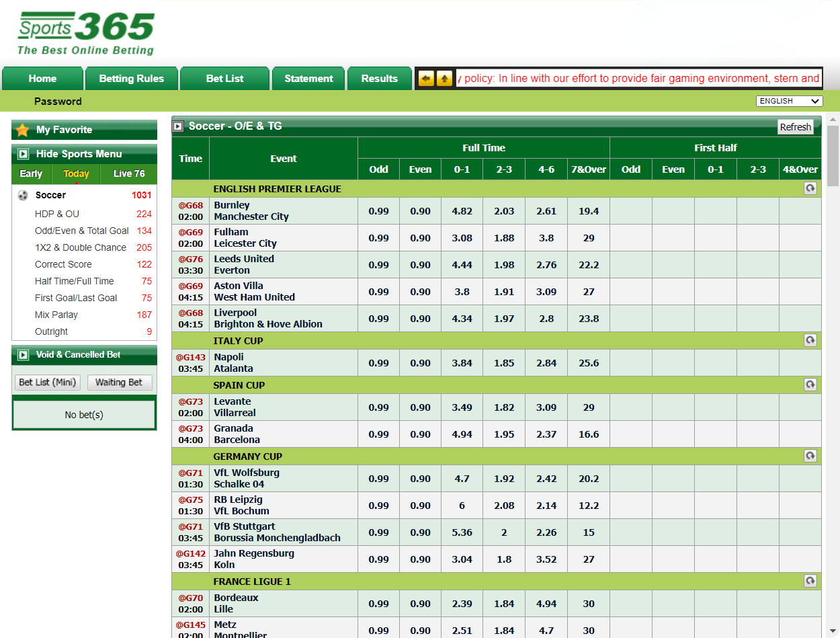
Task: Open Correct Score in the sports menu
Action: coord(63,264)
